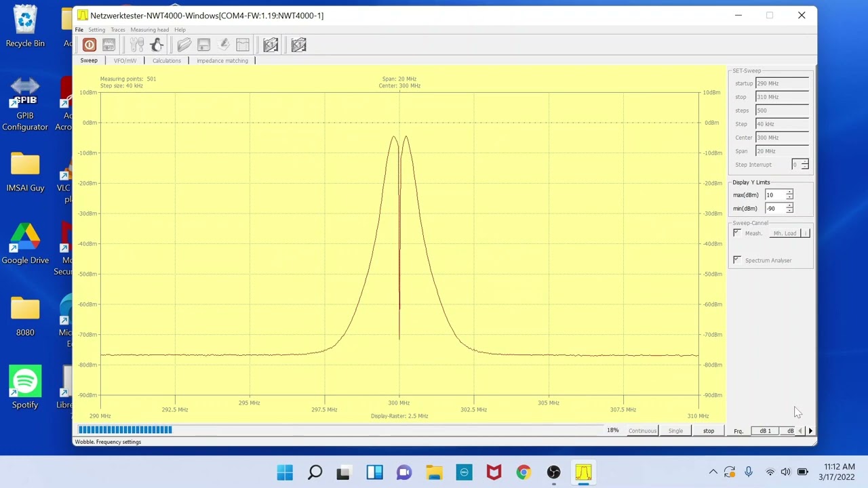Click the NWT4000 app taskbar icon
The height and width of the screenshot is (488, 868).
point(583,472)
